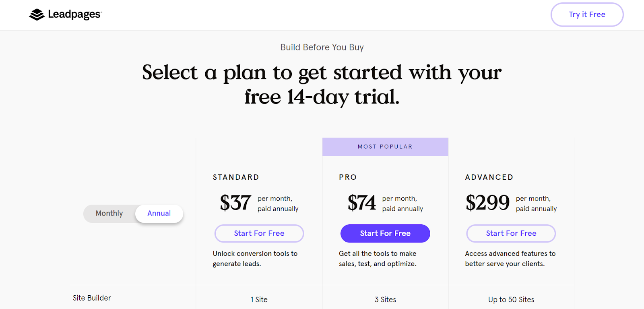Start the Standard plan free trial
This screenshot has width=644, height=309.
[259, 234]
